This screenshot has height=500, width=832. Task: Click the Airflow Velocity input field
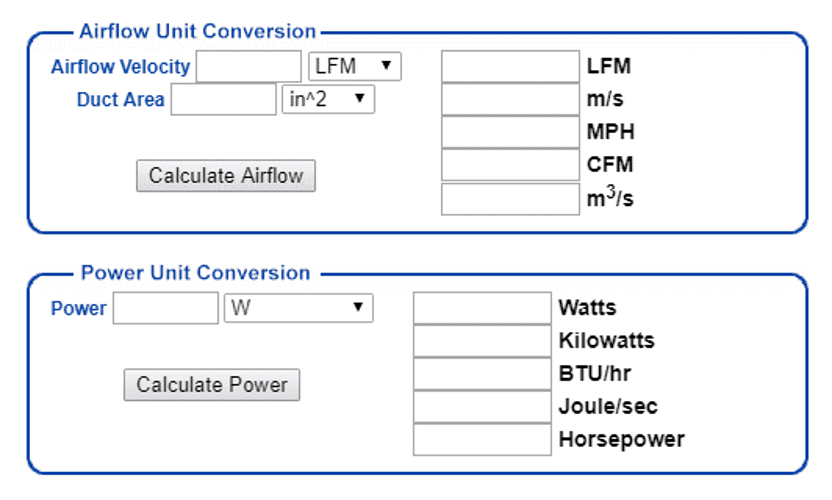(249, 67)
